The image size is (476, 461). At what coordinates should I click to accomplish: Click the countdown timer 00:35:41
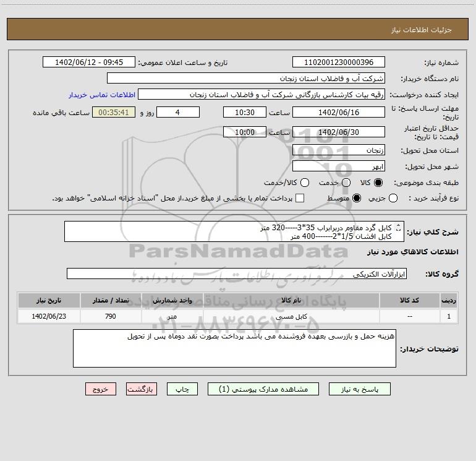[114, 113]
